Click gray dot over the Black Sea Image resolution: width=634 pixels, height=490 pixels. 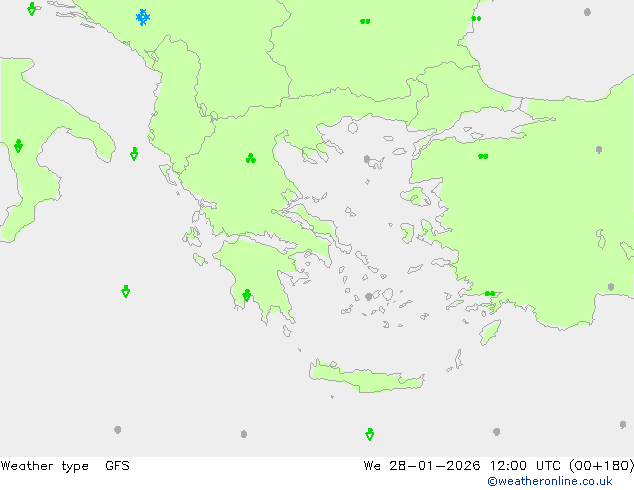pos(588,12)
